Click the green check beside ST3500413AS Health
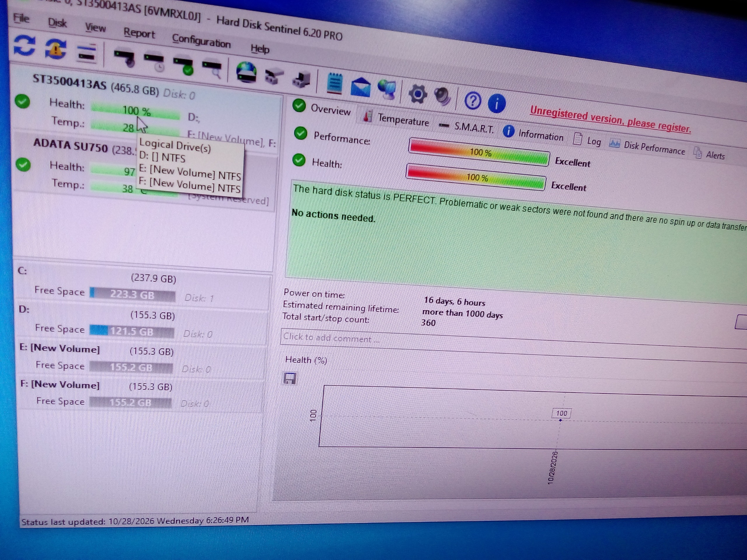Viewport: 747px width, 560px height. 22,101
